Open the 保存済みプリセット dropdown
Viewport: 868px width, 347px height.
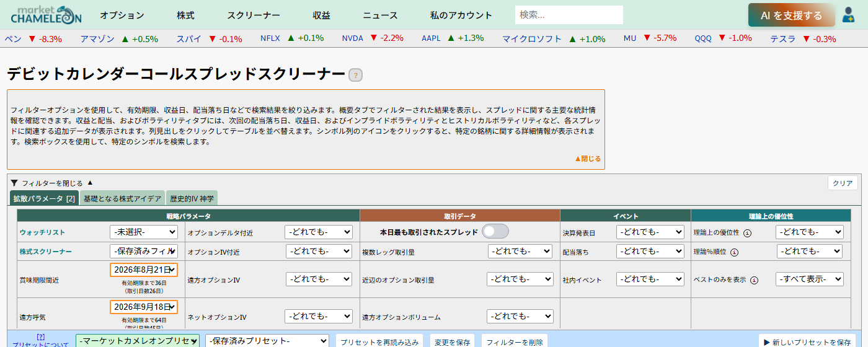point(267,341)
